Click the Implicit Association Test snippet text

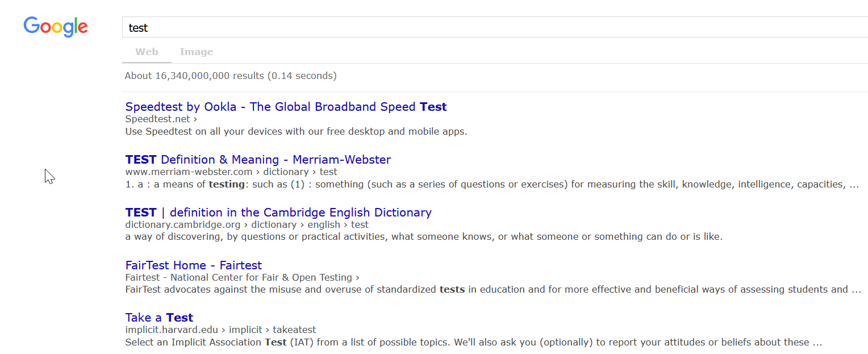point(474,342)
